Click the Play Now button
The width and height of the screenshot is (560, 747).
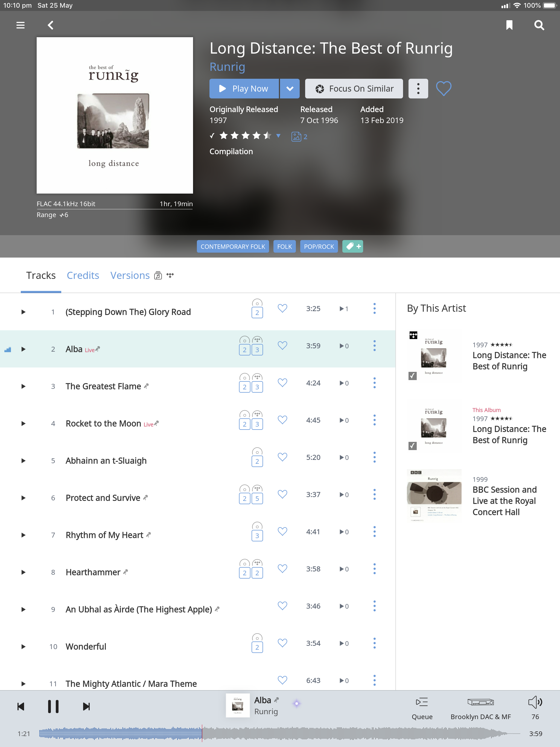244,89
